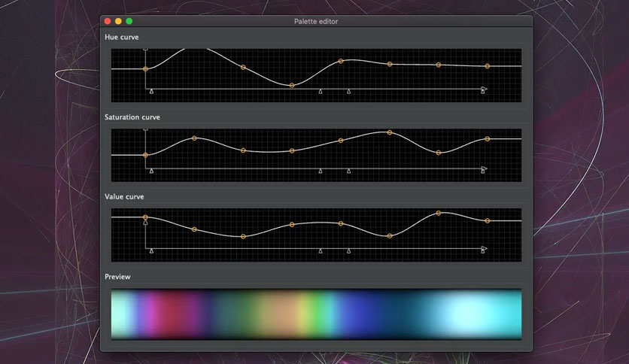Click the arrow end marker of the Hue curve axis
The height and width of the screenshot is (364, 629).
click(485, 89)
